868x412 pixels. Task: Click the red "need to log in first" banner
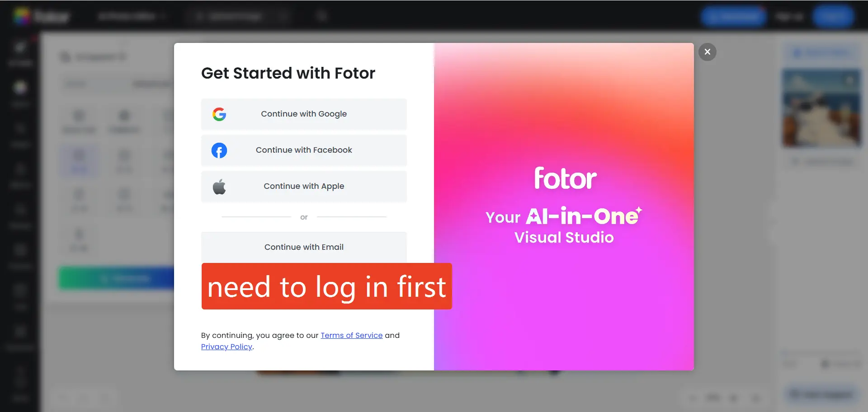coord(326,286)
